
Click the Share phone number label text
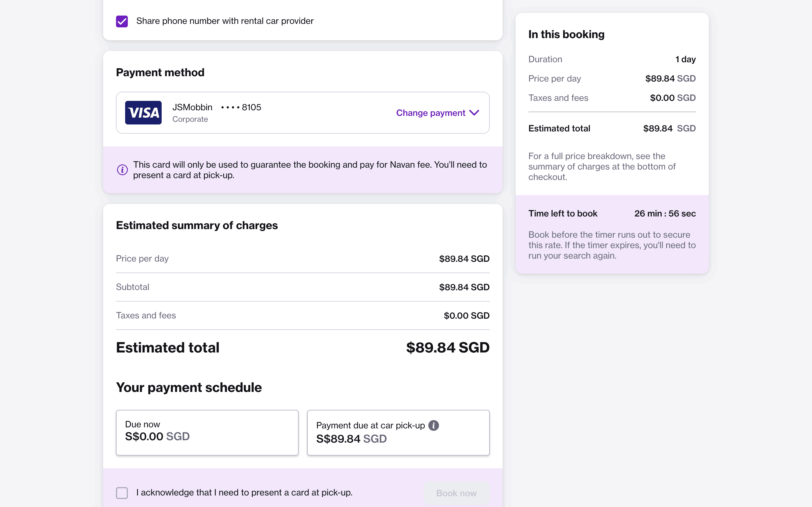coord(225,21)
